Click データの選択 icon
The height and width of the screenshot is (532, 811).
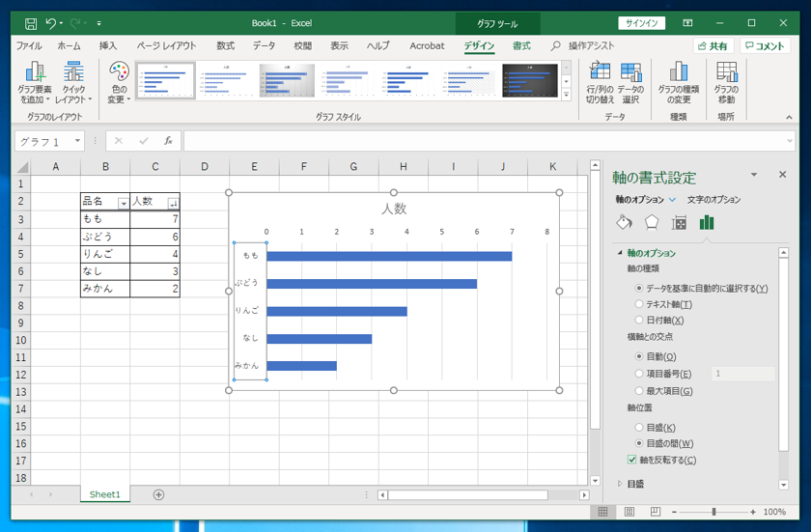630,82
